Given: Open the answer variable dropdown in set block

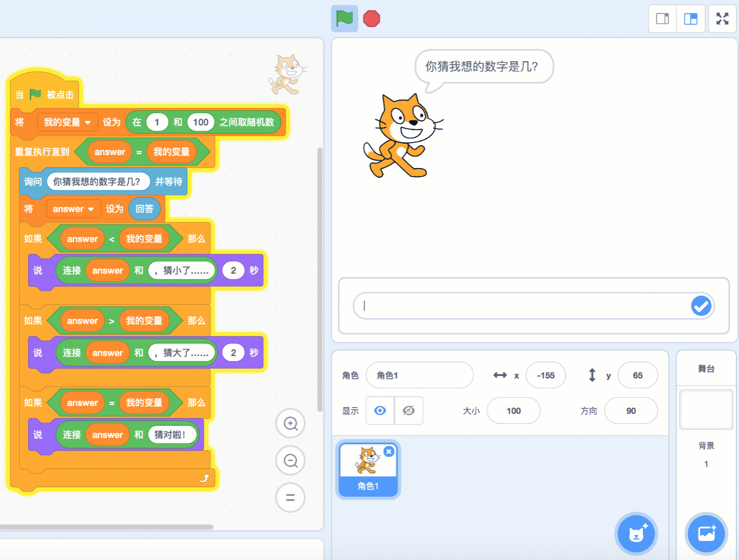Looking at the screenshot, I should tap(73, 209).
